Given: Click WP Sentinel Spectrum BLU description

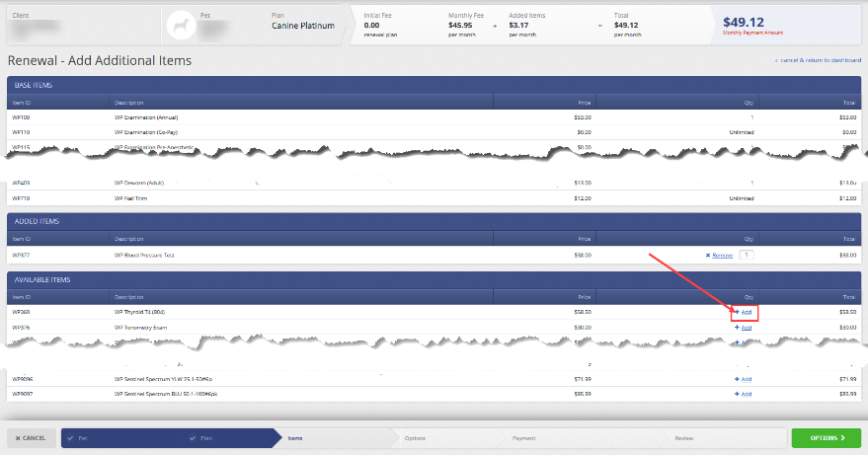Looking at the screenshot, I should click(x=166, y=394).
